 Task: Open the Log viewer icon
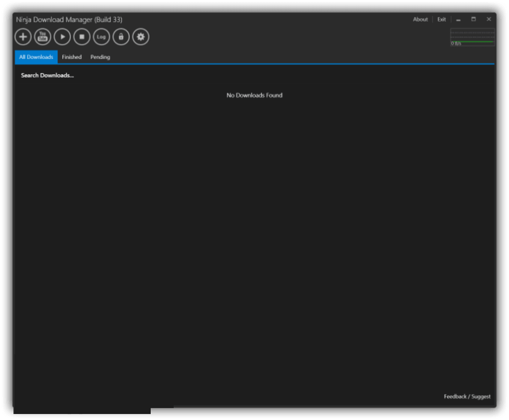101,37
